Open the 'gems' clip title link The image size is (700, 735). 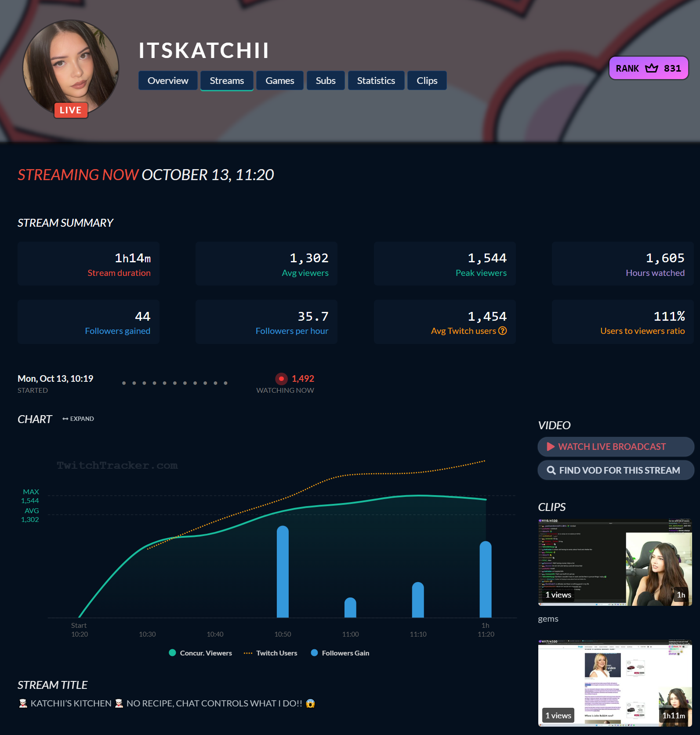pos(548,619)
